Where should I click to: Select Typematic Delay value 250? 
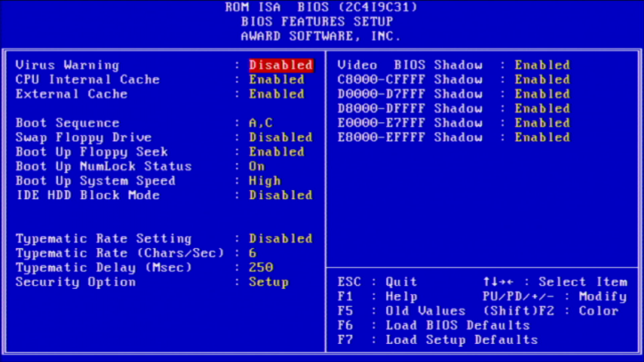point(261,268)
